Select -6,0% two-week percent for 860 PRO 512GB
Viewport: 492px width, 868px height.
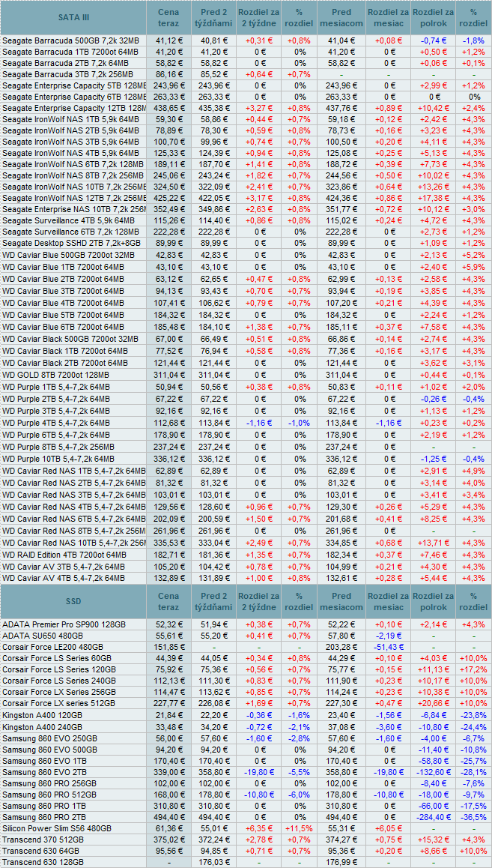point(300,795)
